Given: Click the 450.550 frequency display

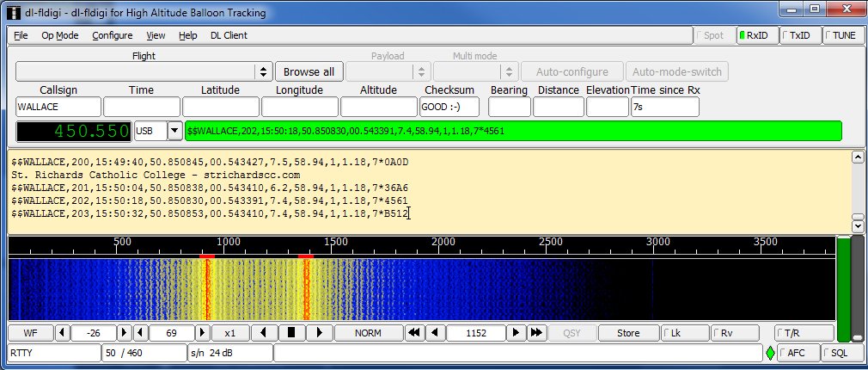Looking at the screenshot, I should coord(74,132).
